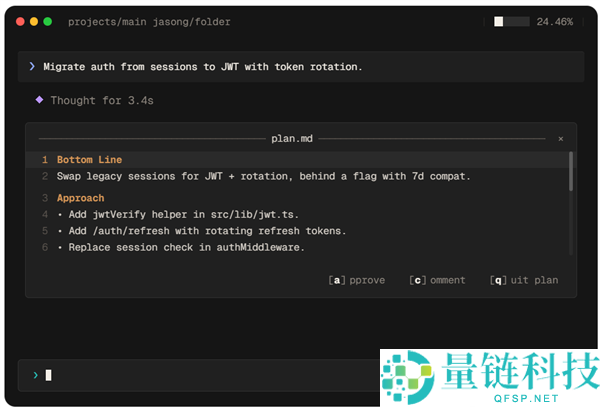600x409 pixels.
Task: Click the yellow minimize window button
Action: click(34, 21)
